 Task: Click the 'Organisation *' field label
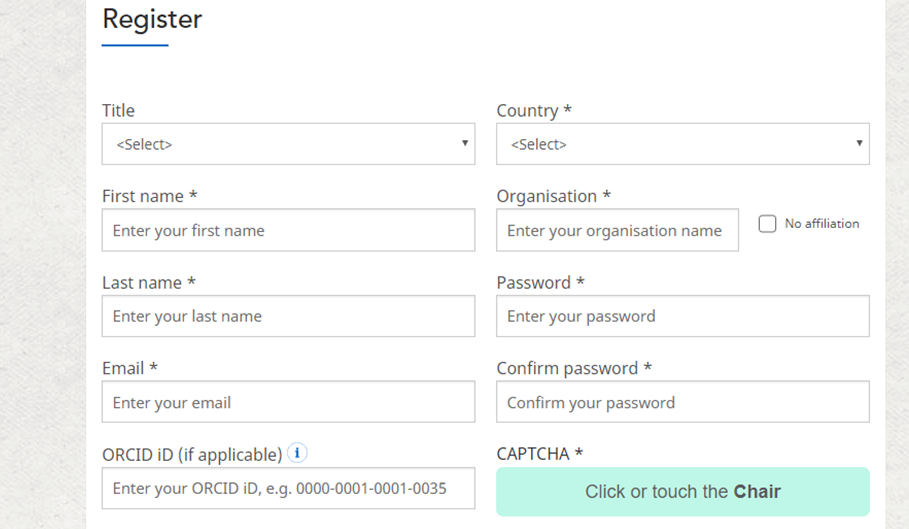coord(554,196)
